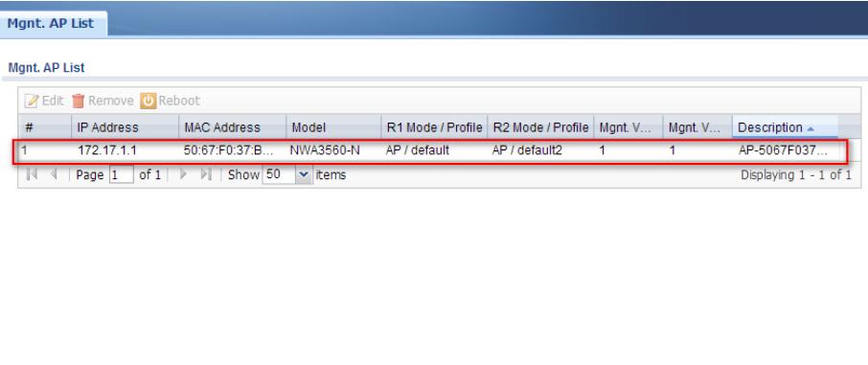Sort by IP Address column header
Screen dimensions: 868x365
pyautogui.click(x=126, y=127)
